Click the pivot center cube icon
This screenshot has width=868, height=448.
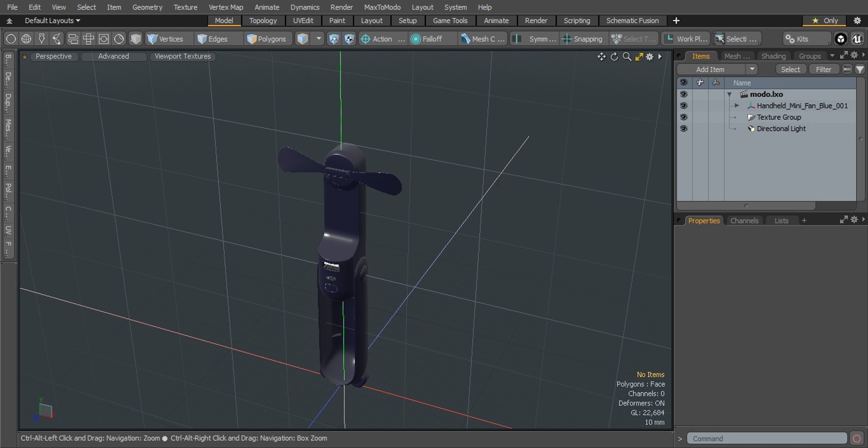(x=349, y=39)
